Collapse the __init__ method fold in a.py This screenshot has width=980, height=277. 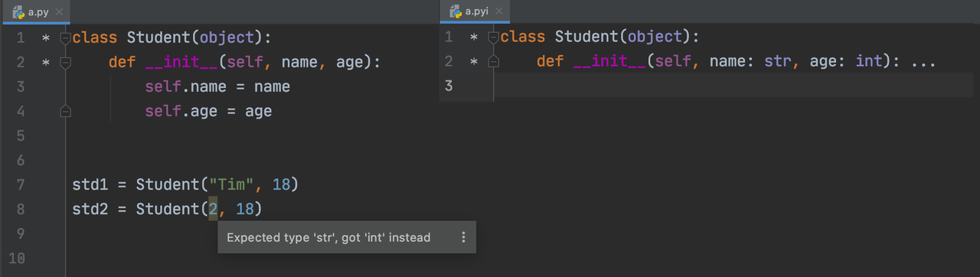tap(65, 62)
